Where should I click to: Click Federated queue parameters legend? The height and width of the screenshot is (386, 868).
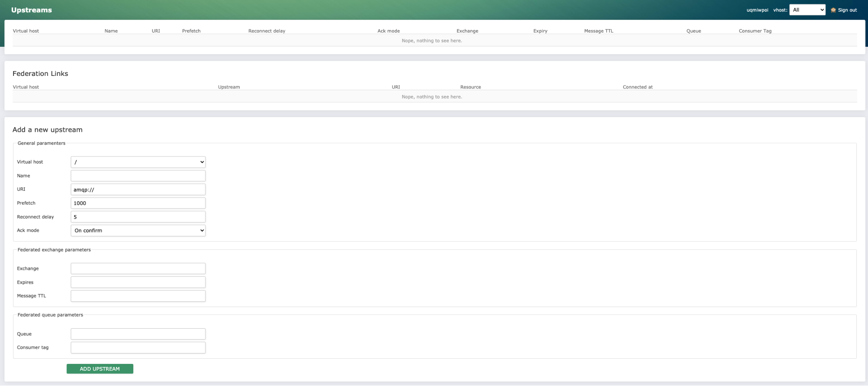pos(50,315)
